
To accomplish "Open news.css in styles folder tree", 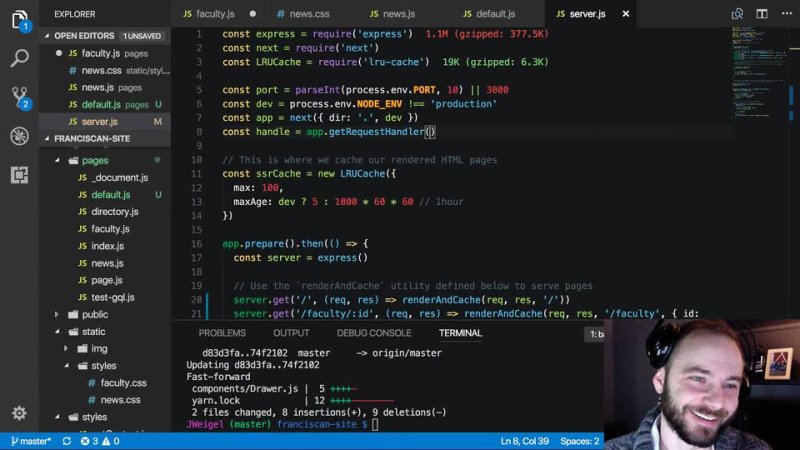I will [105, 400].
